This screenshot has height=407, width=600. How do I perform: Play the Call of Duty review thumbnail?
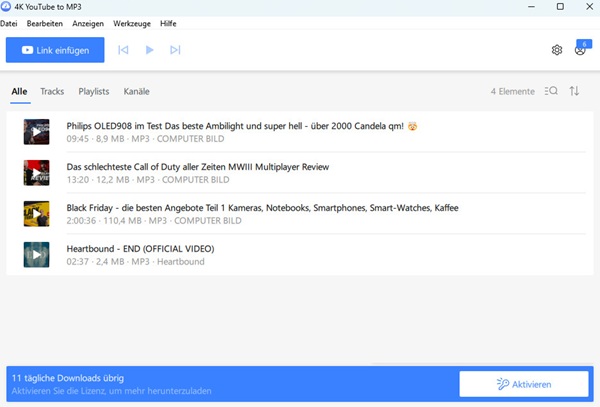point(37,173)
